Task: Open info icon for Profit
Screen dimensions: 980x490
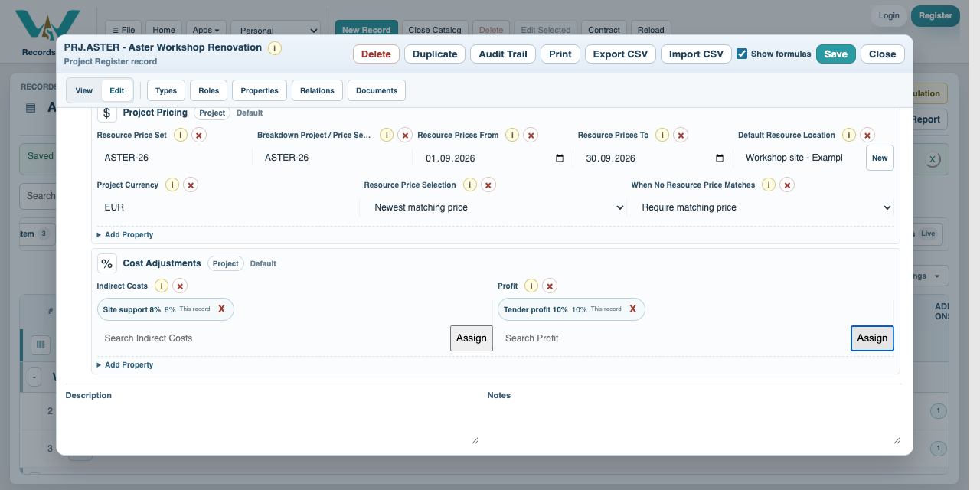Action: pos(531,286)
